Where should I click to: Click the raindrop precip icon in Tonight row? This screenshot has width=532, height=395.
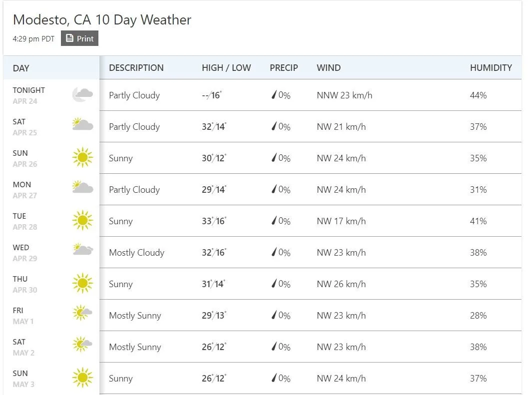point(274,95)
